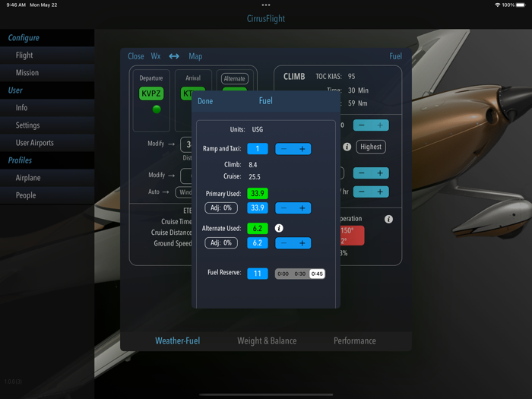Image resolution: width=532 pixels, height=399 pixels.
Task: Select 0:45 fuel reserve time
Action: click(317, 274)
